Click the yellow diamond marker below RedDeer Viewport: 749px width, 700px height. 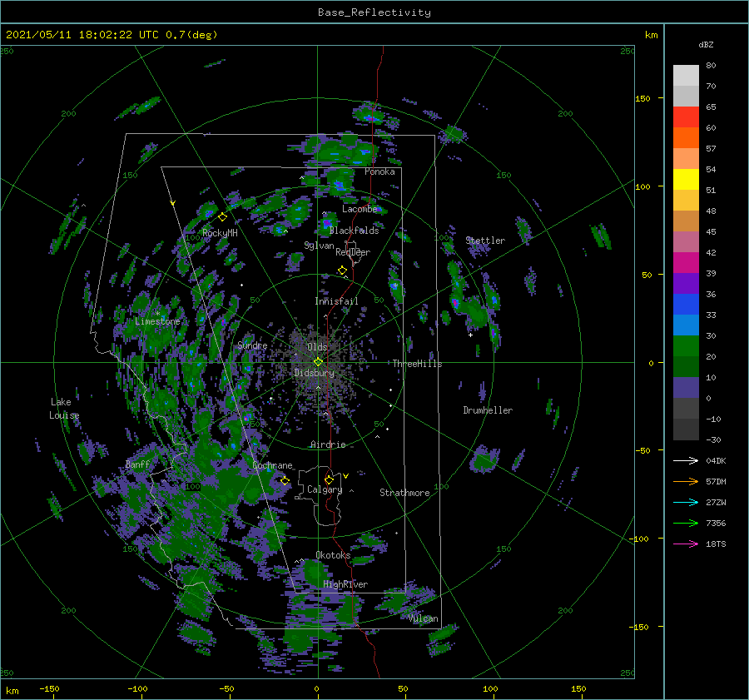[342, 271]
